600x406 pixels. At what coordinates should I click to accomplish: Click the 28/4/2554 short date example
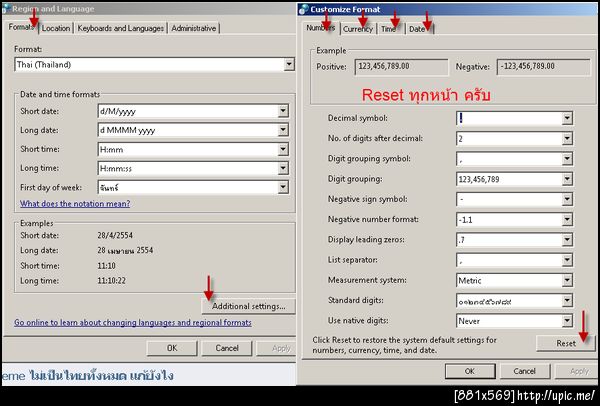click(x=115, y=235)
